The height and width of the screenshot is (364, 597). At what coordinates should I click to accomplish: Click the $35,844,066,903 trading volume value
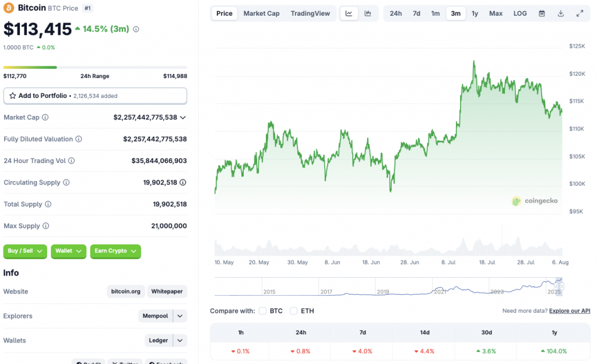159,161
